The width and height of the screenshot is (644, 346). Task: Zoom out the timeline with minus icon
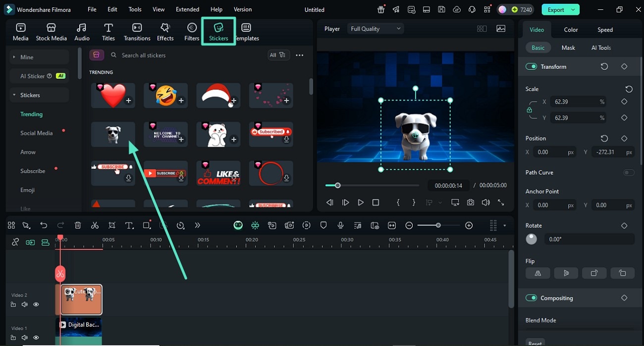pos(409,225)
